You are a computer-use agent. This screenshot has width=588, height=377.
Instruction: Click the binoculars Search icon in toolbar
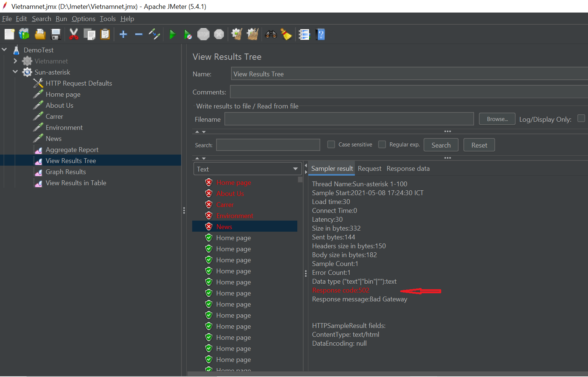click(x=271, y=35)
